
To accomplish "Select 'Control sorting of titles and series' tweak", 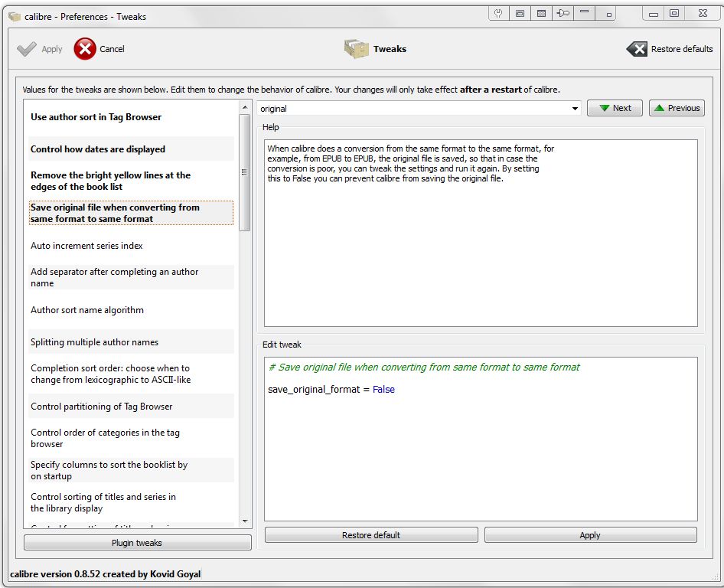I will (131, 502).
